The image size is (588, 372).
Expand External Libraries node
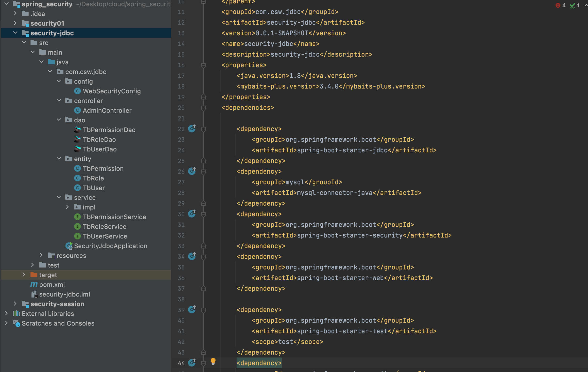coord(6,313)
